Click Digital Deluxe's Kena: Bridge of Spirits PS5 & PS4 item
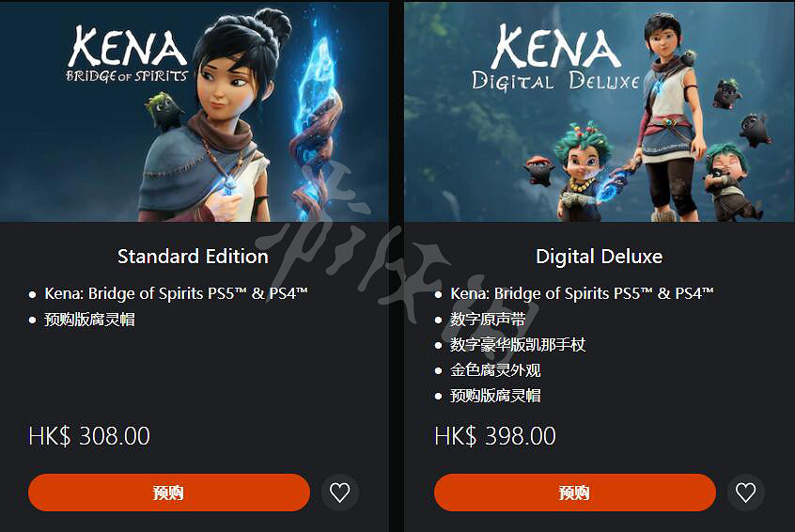The height and width of the screenshot is (532, 795). coord(582,293)
